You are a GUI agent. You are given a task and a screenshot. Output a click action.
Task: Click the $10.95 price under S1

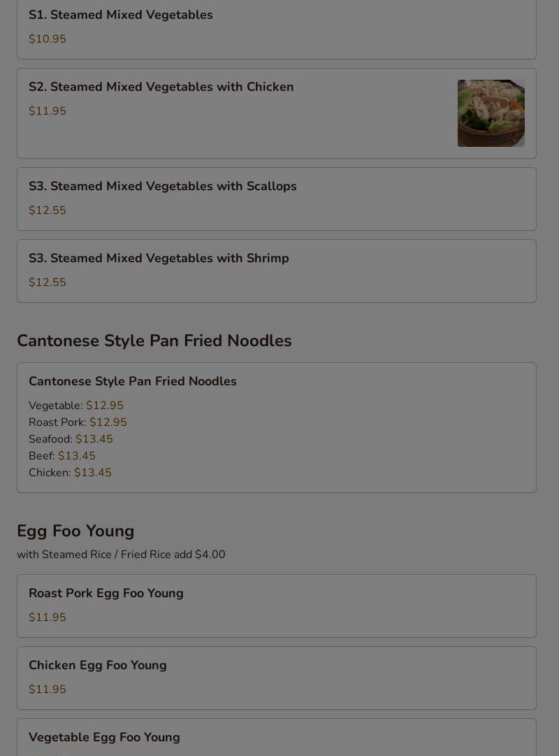pos(48,39)
